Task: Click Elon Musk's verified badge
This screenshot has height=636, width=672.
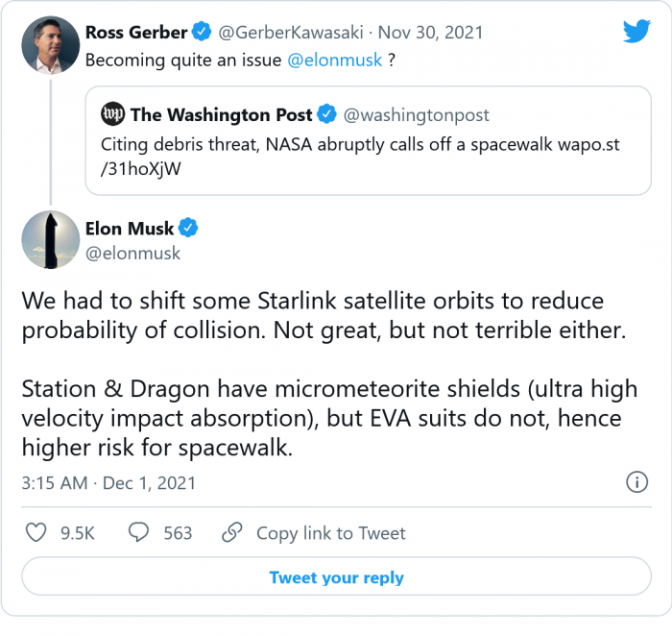Action: (x=189, y=229)
